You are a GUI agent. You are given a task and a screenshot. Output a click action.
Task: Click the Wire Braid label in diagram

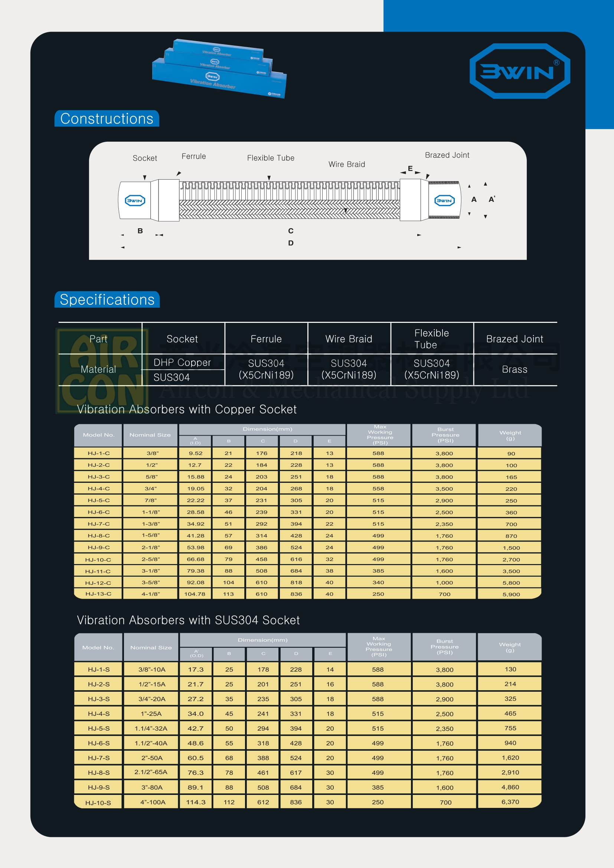click(x=347, y=164)
